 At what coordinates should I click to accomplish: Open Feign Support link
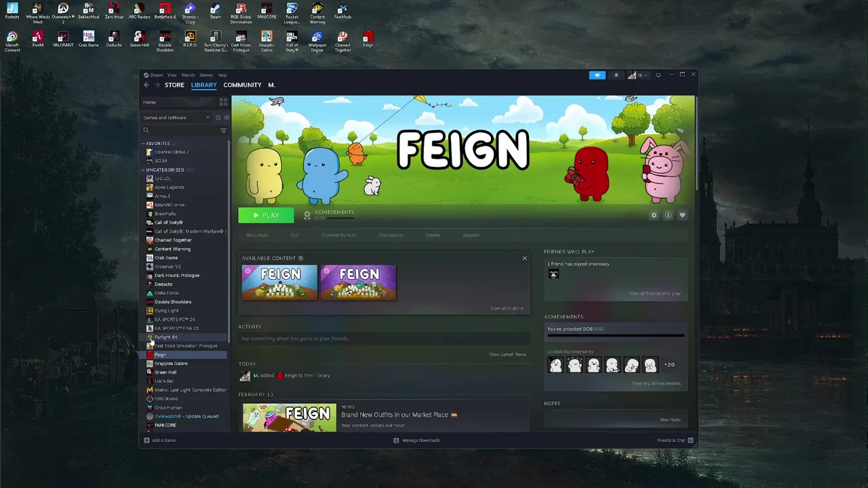pyautogui.click(x=471, y=235)
